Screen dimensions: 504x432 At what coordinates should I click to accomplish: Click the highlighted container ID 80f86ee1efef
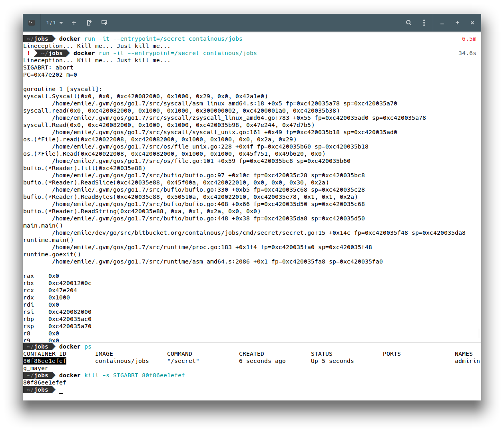[45, 361]
